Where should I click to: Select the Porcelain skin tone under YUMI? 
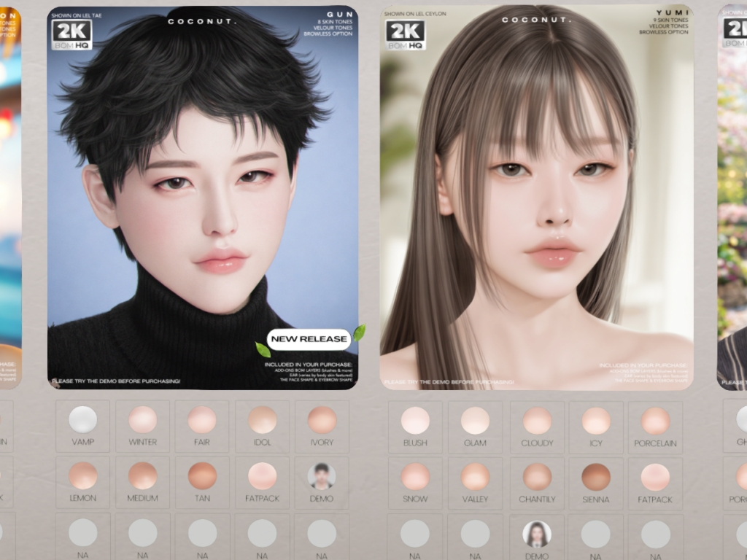coord(655,421)
